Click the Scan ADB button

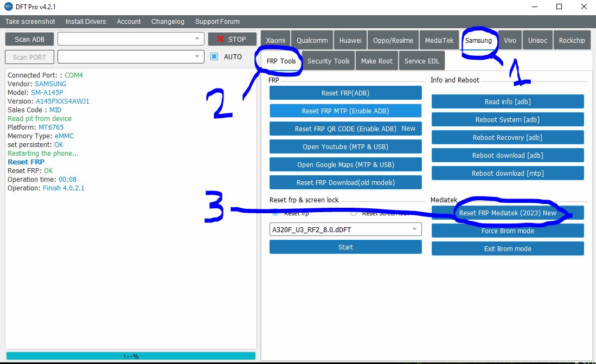30,39
